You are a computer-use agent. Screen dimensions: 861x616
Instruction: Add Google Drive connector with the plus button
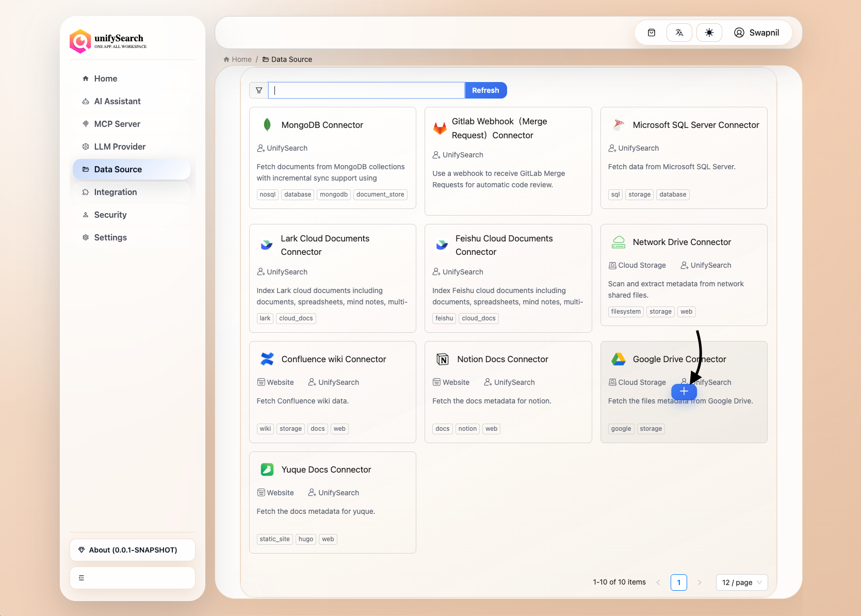(684, 392)
